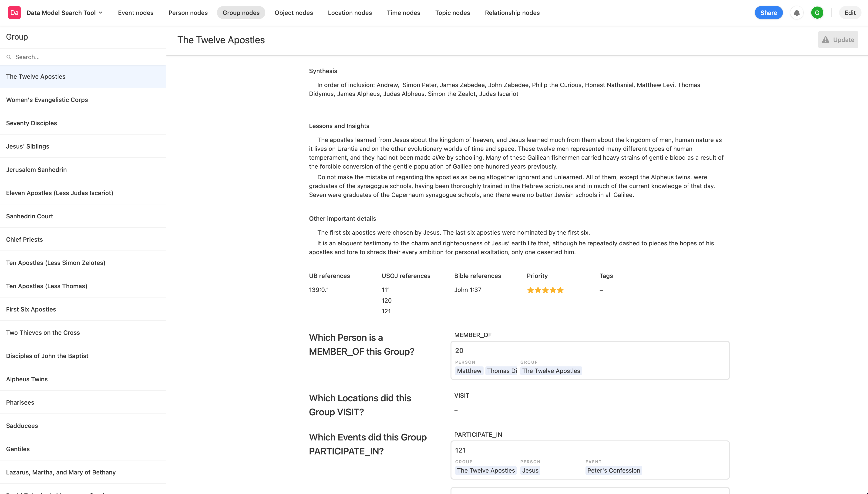Select Women's Evangelistic Corps in the list

coord(83,100)
